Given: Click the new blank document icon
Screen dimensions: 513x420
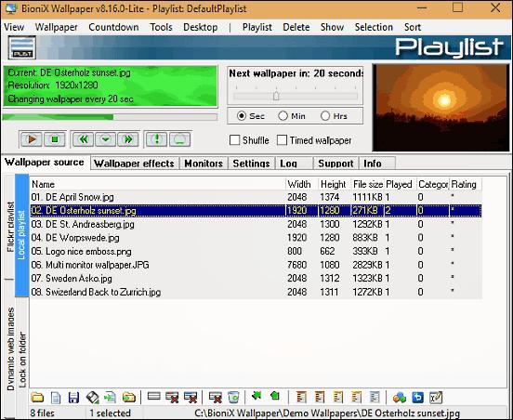Looking at the screenshot, I should (56, 398).
